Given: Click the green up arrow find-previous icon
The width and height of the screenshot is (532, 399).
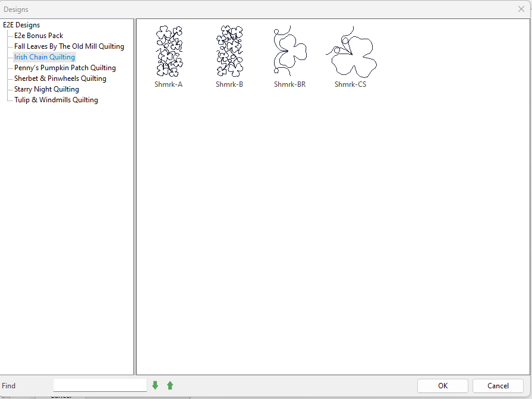Looking at the screenshot, I should (170, 385).
